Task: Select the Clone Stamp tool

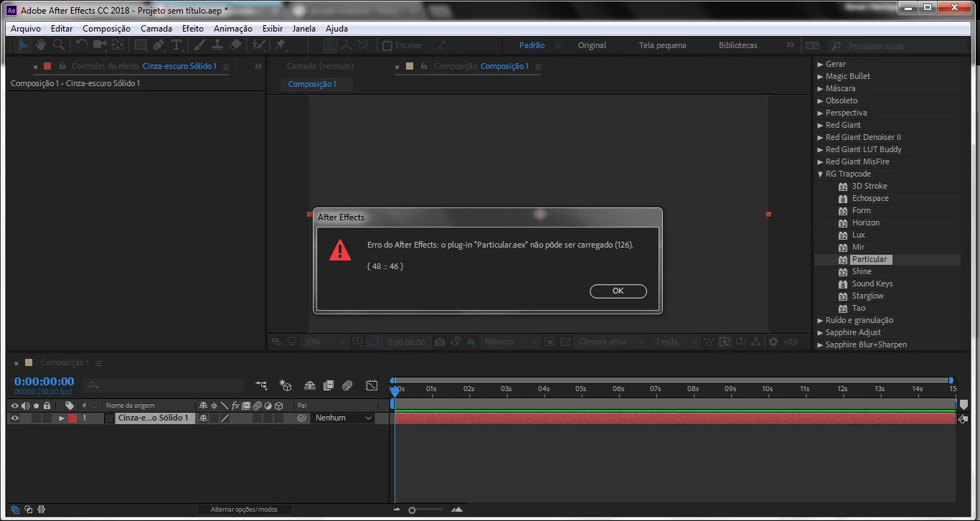Action: coord(217,45)
